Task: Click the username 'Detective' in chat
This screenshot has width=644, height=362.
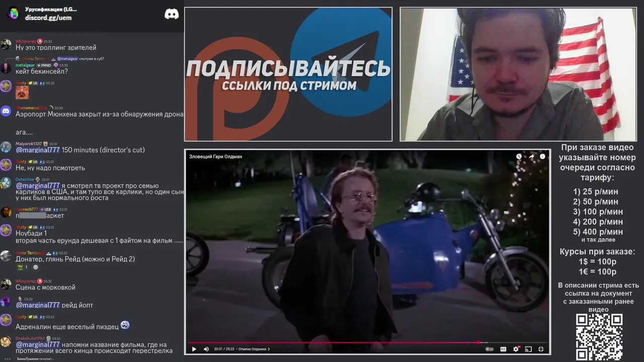Action: click(x=25, y=179)
